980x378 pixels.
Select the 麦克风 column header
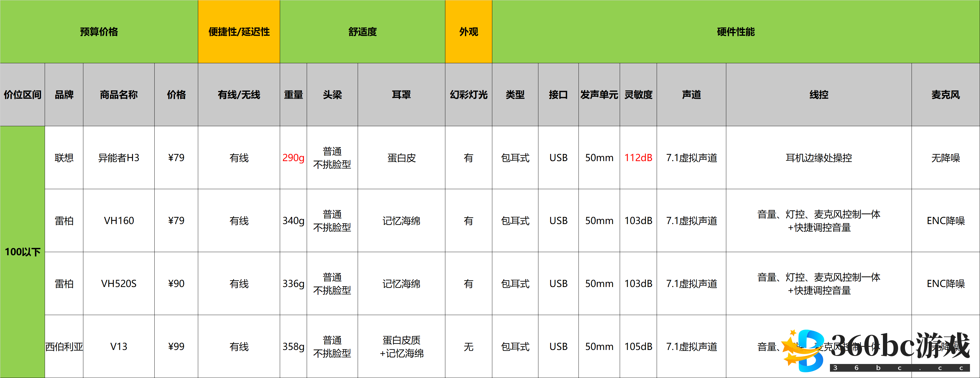pyautogui.click(x=945, y=94)
